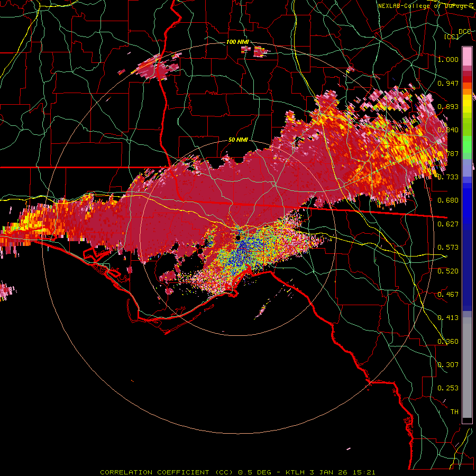Click the 100 NMI range ring label

point(237,42)
